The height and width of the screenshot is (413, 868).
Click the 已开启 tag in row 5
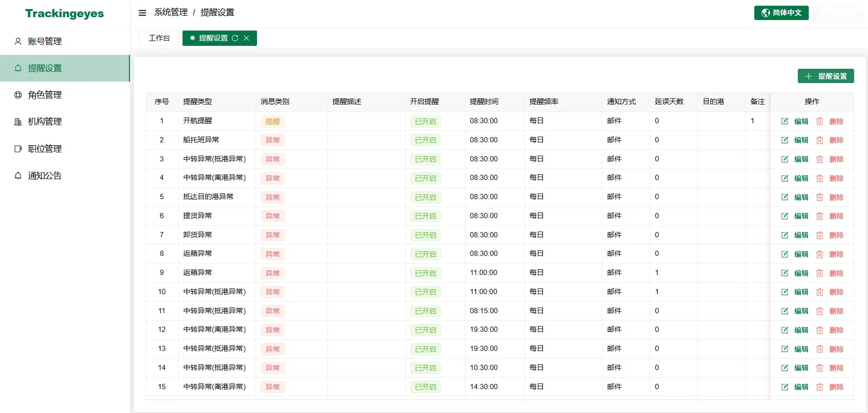pos(426,197)
